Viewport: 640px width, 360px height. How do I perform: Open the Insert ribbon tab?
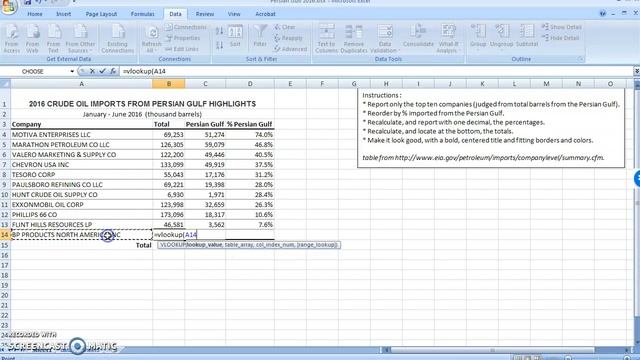pos(63,14)
